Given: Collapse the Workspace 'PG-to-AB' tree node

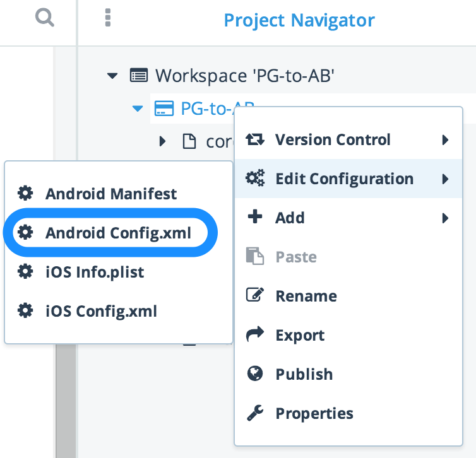Looking at the screenshot, I should 112,76.
